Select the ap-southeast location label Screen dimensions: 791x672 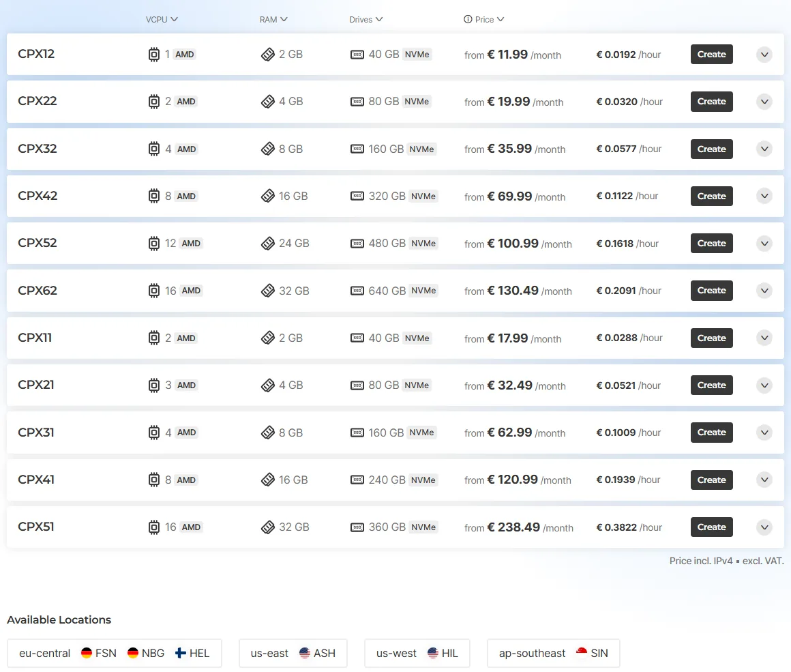(x=532, y=654)
